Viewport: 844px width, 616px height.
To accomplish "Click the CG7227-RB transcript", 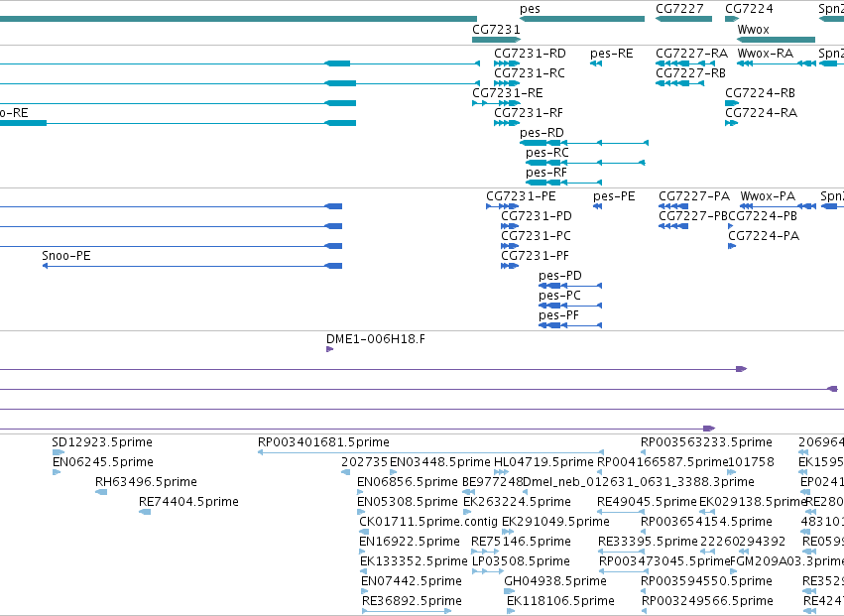I will (679, 83).
